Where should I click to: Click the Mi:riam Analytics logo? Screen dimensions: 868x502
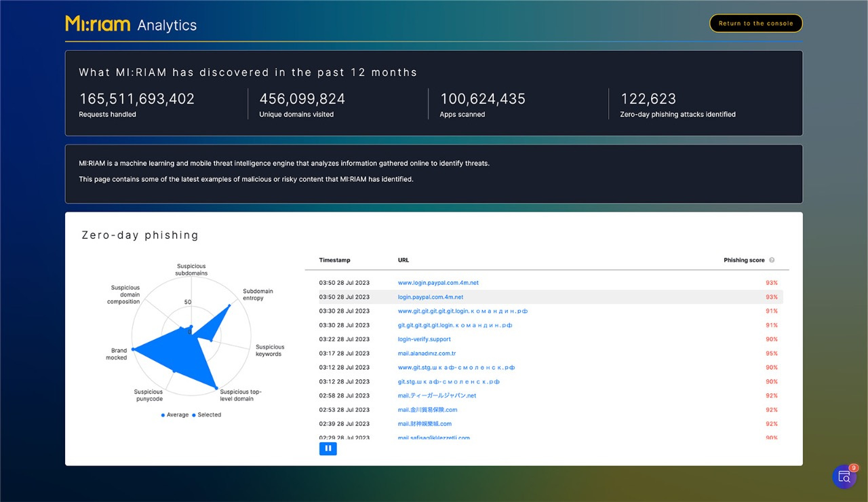(131, 24)
